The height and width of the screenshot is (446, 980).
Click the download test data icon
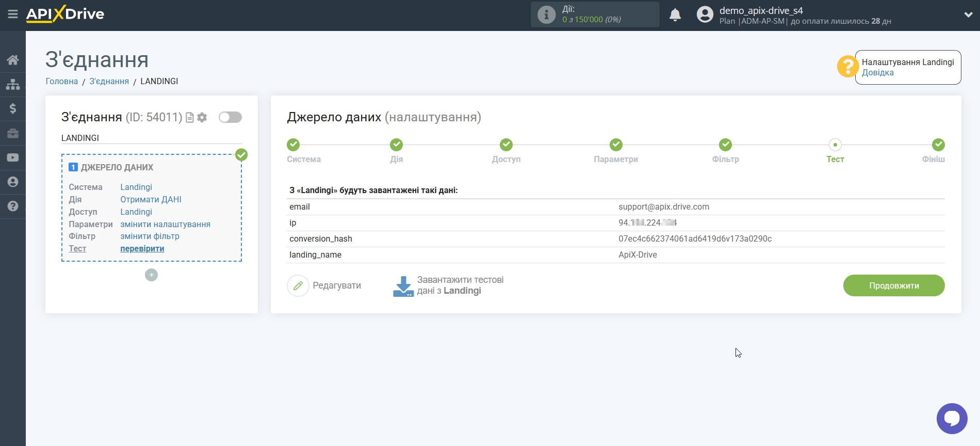403,286
